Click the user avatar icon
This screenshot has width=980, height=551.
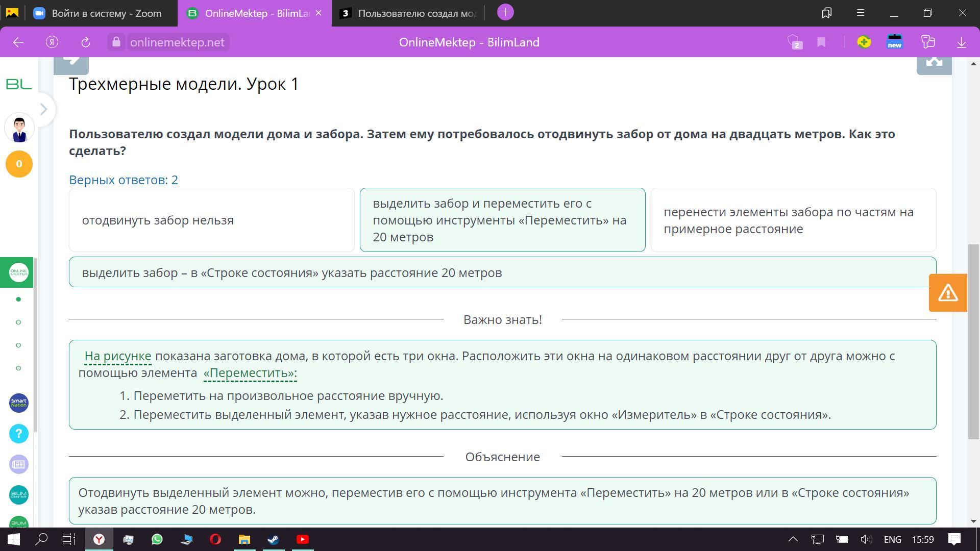[x=19, y=128]
